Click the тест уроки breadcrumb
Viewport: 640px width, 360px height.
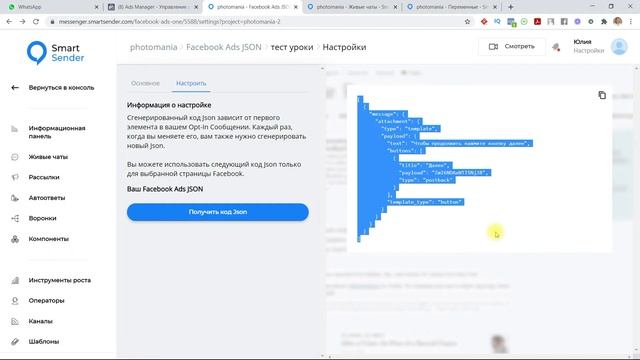click(292, 47)
